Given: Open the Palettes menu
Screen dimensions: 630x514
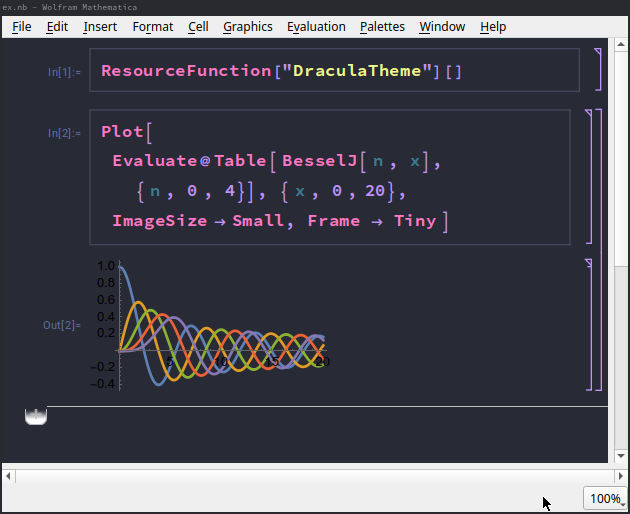Looking at the screenshot, I should pos(382,27).
